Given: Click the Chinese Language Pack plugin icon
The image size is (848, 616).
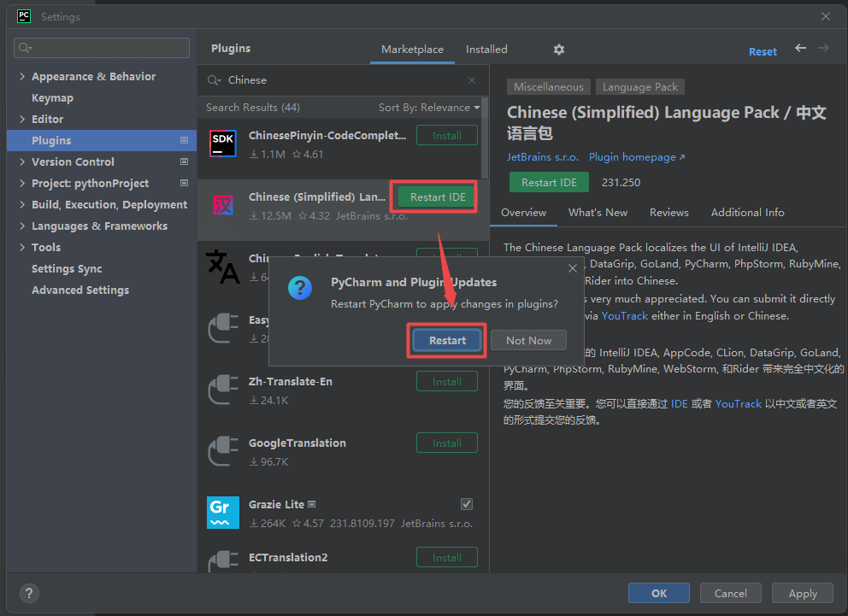Looking at the screenshot, I should [x=223, y=205].
